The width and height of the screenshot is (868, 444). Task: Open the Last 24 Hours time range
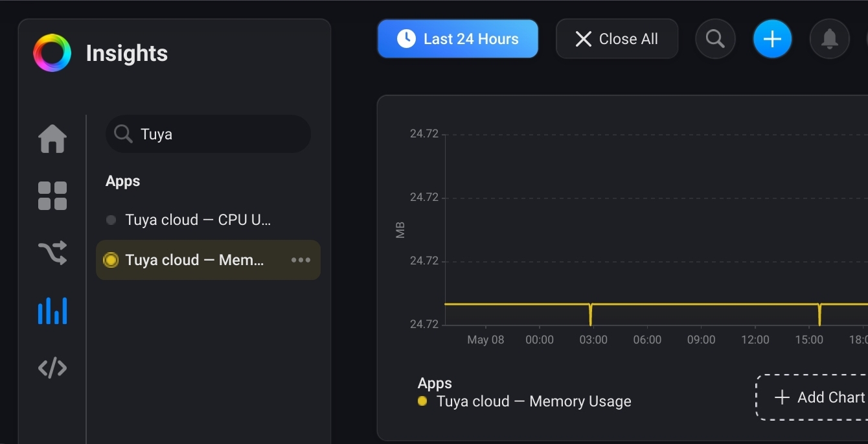coord(458,39)
